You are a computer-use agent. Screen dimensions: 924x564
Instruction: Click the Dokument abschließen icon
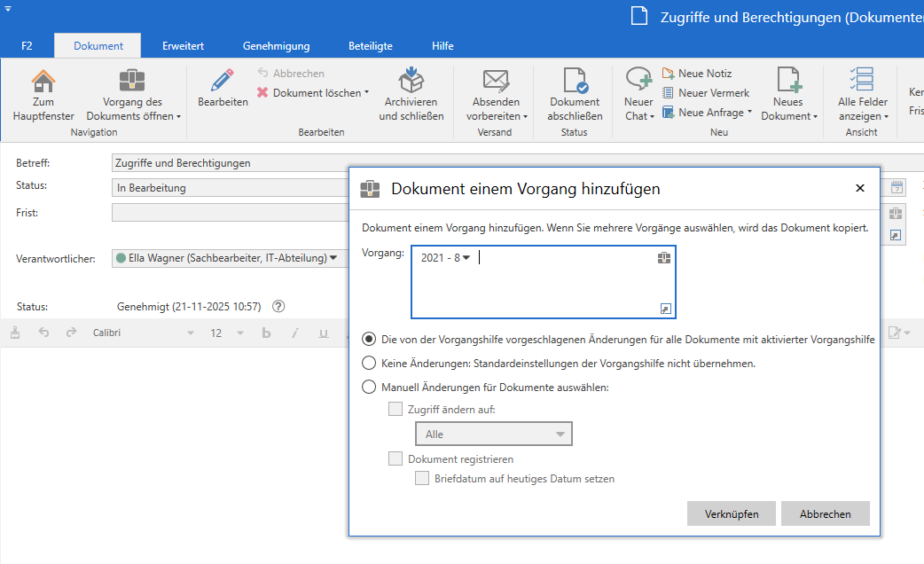point(575,81)
